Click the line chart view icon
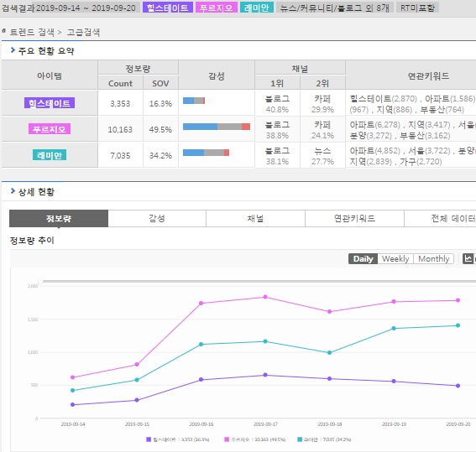476x452 pixels. [x=468, y=258]
